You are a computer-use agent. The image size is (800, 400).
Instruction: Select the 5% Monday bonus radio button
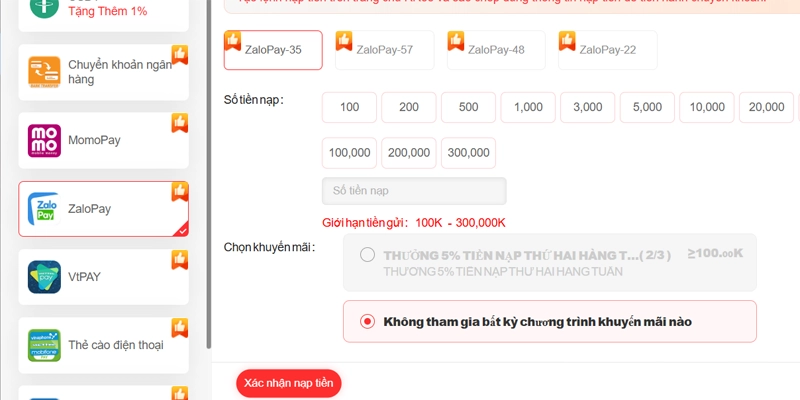(367, 255)
